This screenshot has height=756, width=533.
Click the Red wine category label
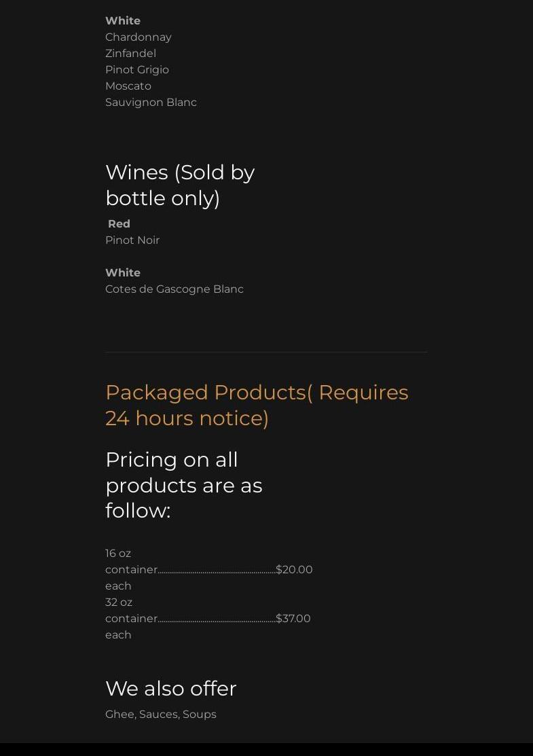(119, 224)
